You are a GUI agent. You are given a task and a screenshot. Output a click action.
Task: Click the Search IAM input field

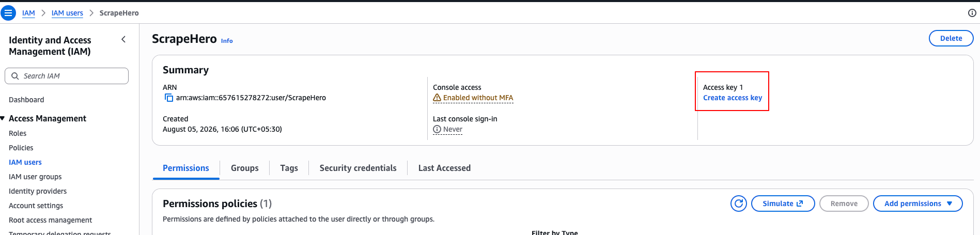click(x=67, y=76)
